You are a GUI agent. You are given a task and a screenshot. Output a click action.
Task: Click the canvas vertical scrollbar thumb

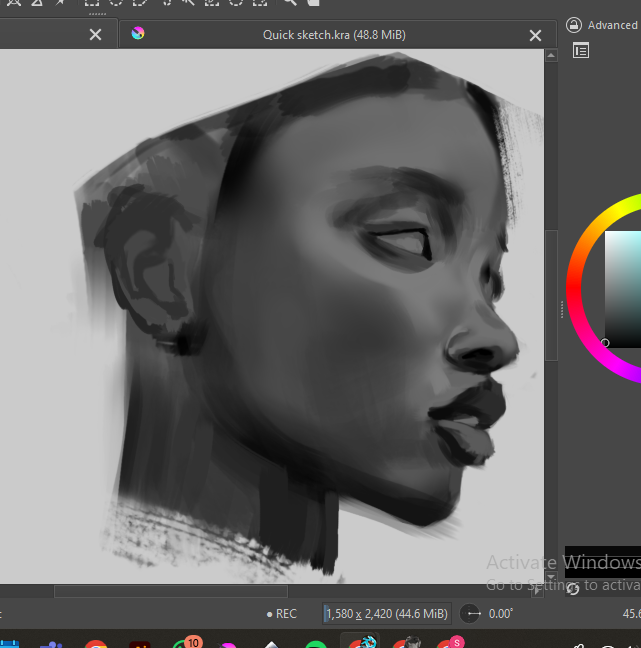coord(551,295)
